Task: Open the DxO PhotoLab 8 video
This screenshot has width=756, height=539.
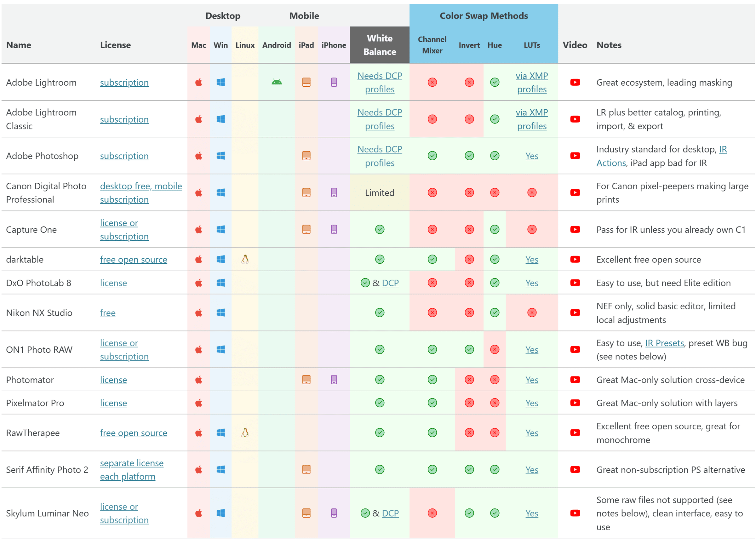Action: (x=575, y=283)
